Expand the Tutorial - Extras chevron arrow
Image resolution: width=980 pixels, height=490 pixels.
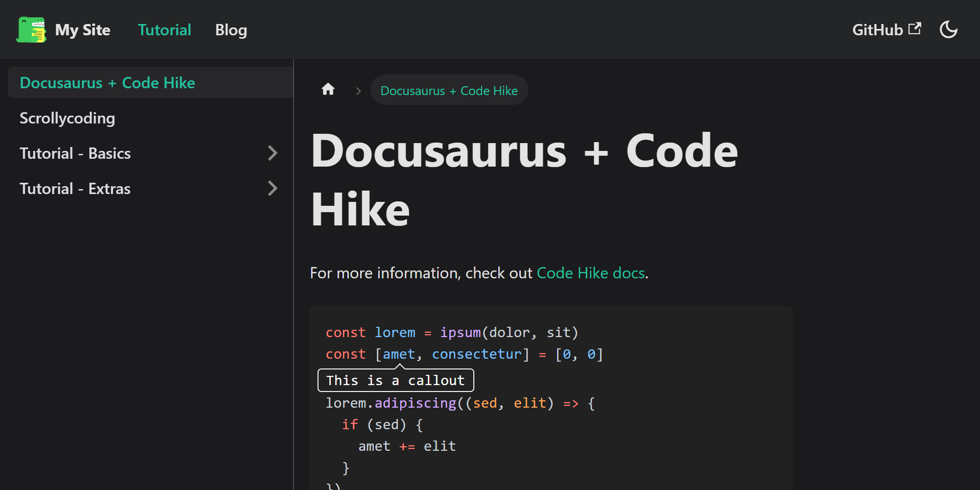pyautogui.click(x=273, y=189)
